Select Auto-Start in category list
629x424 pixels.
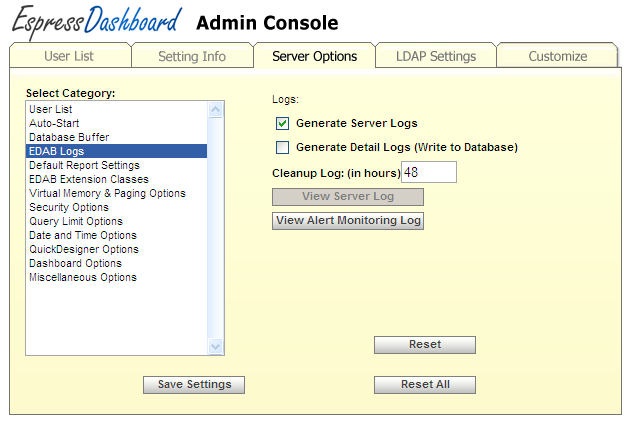54,123
